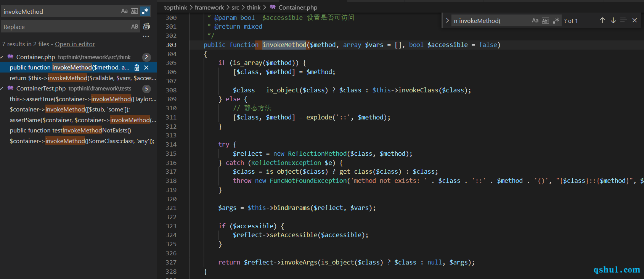Click line number 314 in the gutter

pos(171,144)
